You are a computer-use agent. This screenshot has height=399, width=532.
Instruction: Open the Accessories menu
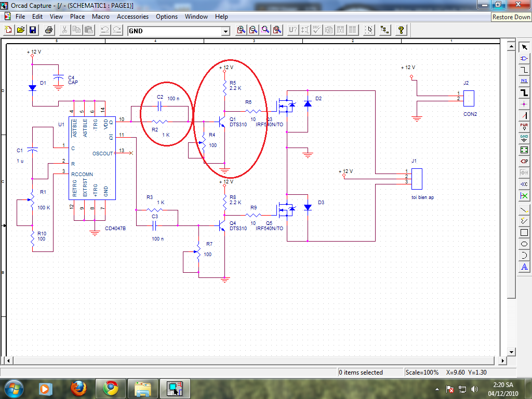tap(132, 17)
